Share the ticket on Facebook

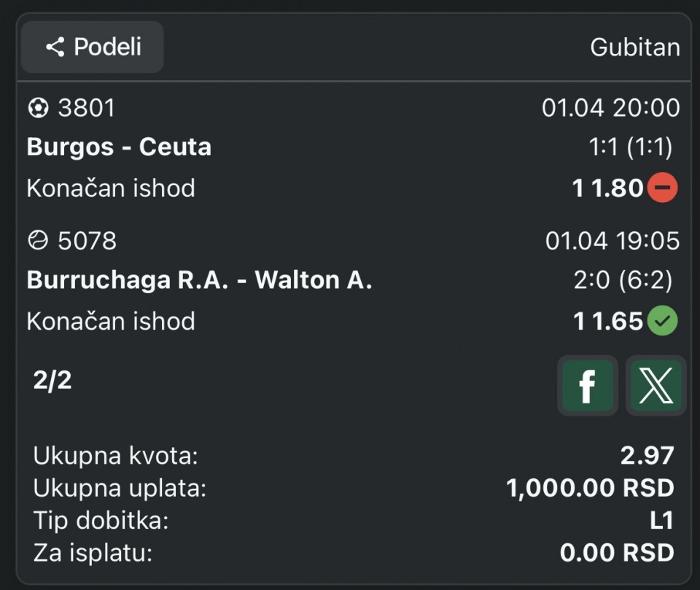(587, 386)
